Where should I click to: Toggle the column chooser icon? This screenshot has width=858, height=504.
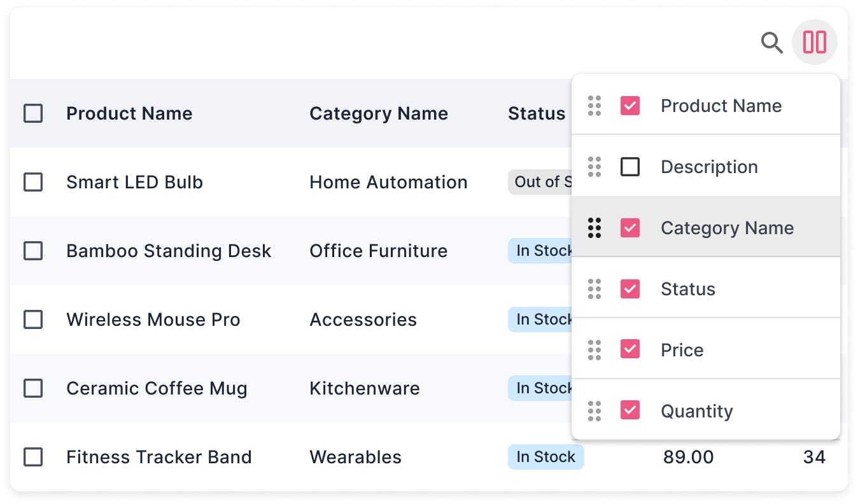point(815,42)
